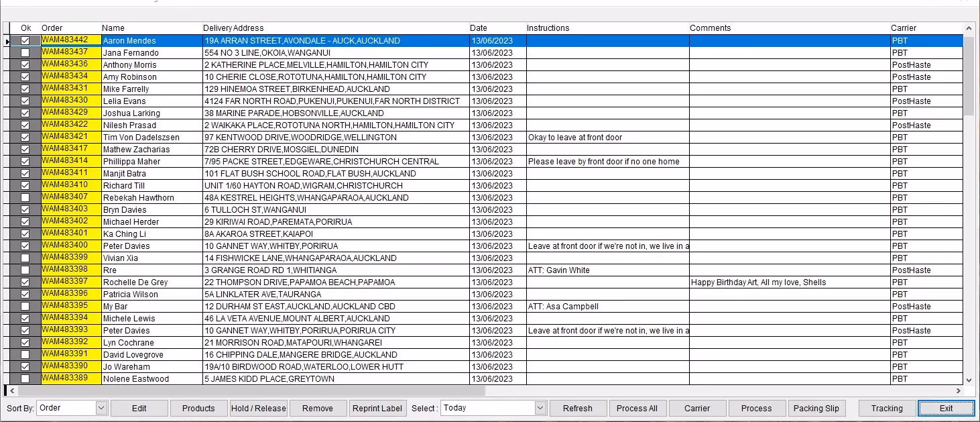Screen dimensions: 980x422
Task: Open the Carrier options
Action: pyautogui.click(x=697, y=408)
